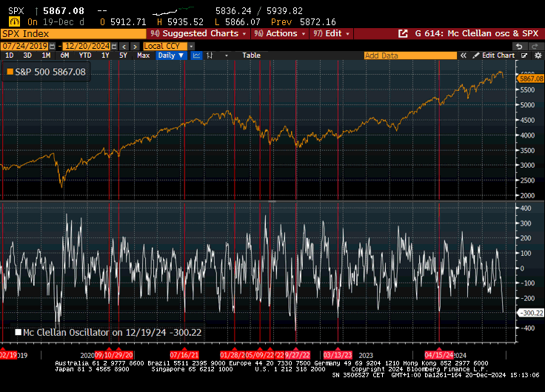This screenshot has height=392, width=545.
Task: Click the redo arrow button
Action: [535, 46]
